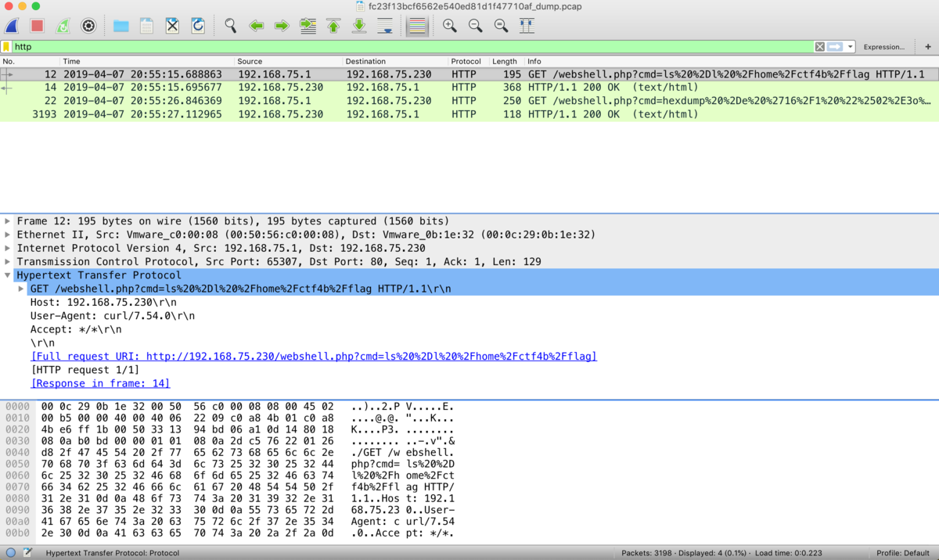Expand the Frame 12 tree row

[x=8, y=221]
